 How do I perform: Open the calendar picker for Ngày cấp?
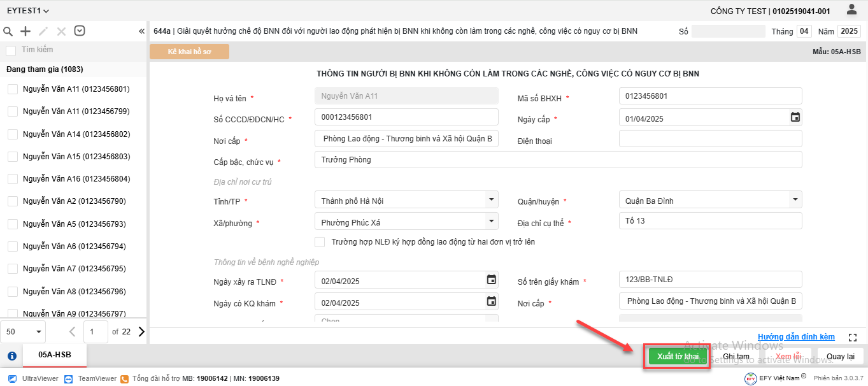(795, 117)
